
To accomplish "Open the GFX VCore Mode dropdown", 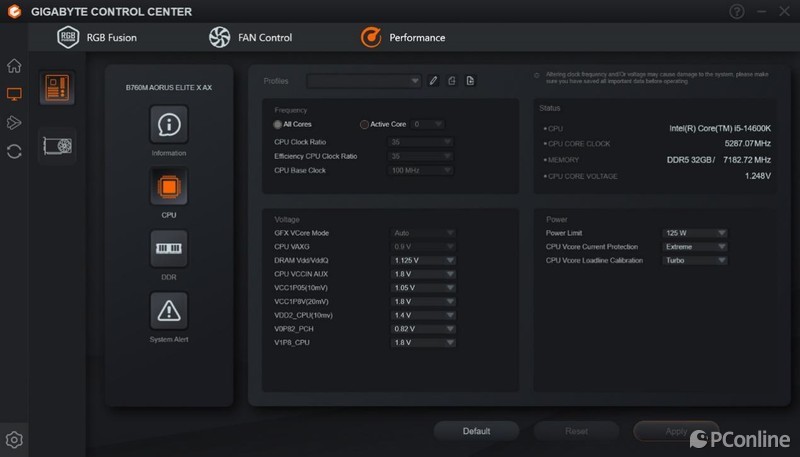I will point(423,233).
